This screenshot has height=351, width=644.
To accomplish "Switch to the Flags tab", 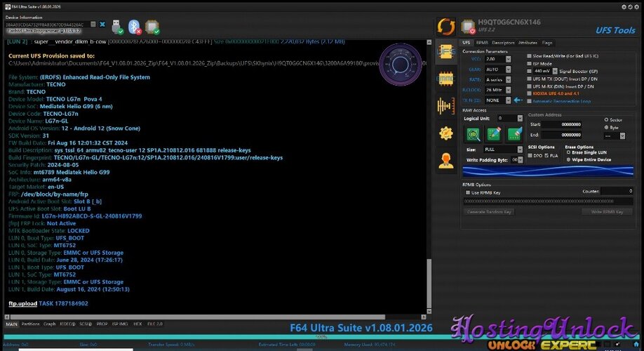I will pyautogui.click(x=547, y=43).
